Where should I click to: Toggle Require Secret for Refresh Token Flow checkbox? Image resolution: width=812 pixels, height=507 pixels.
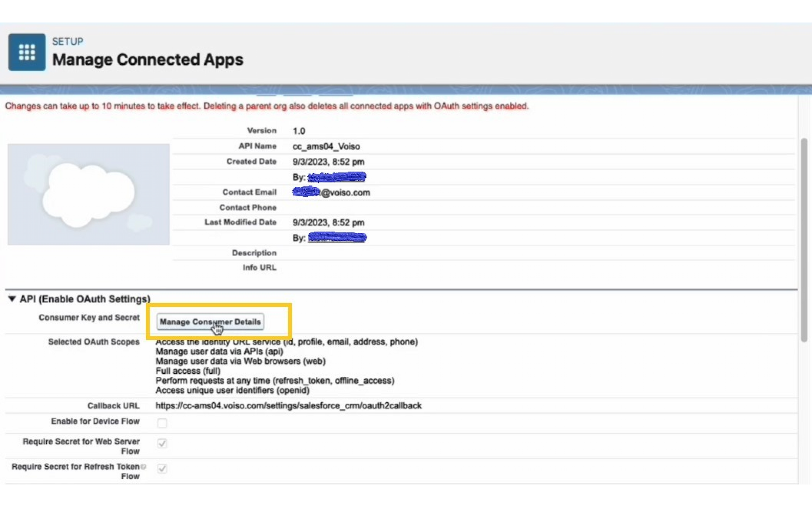tap(162, 468)
